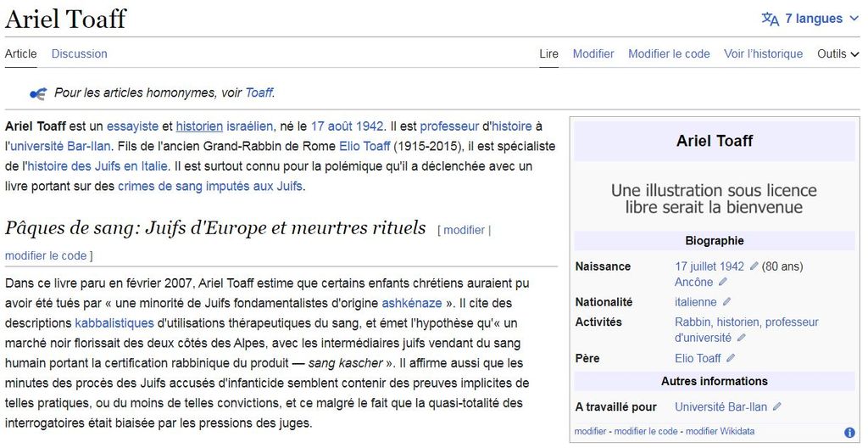This screenshot has height=448, width=868.
Task: Click the section's [modifier] edit link
Action: [464, 230]
